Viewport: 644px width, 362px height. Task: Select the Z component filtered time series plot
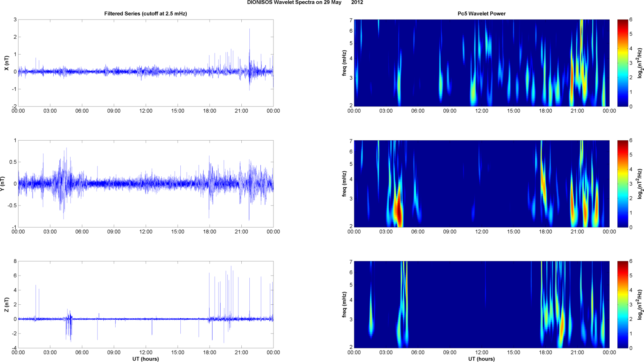(x=146, y=305)
